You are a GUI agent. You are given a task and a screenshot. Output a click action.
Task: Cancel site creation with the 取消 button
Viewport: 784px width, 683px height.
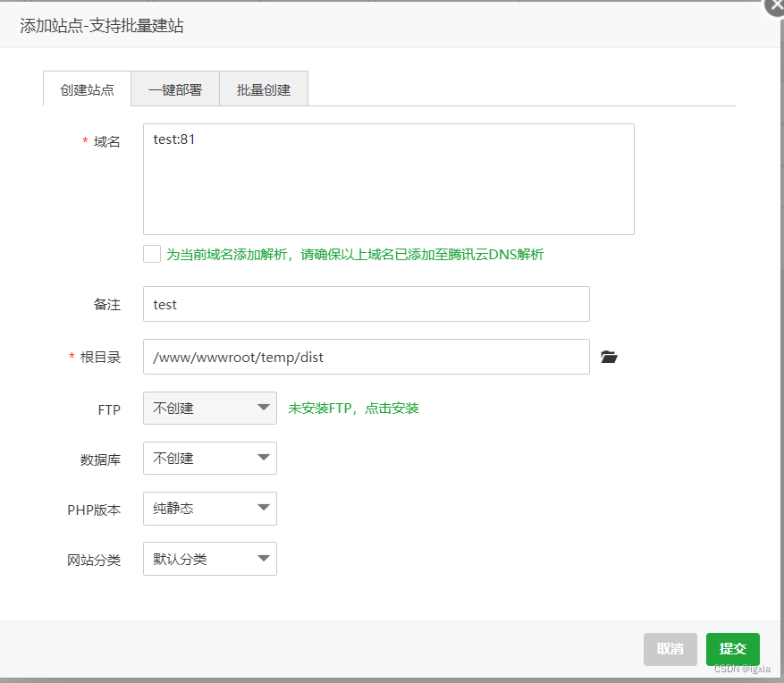[x=670, y=649]
